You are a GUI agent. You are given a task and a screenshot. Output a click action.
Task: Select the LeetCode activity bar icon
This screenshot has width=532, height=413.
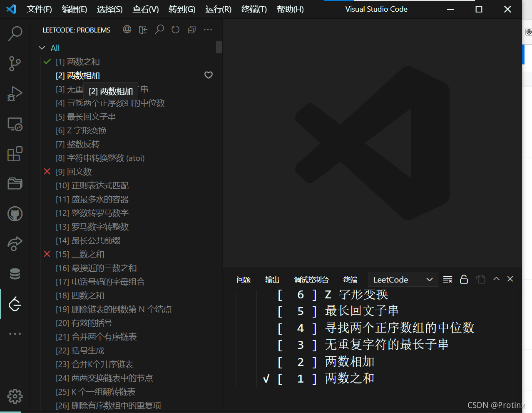point(15,304)
